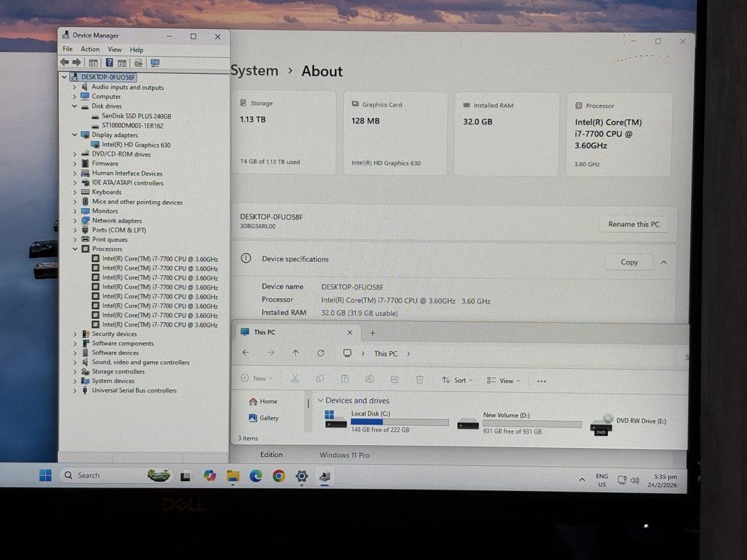Select Ports (COM & LPT) category

119,230
